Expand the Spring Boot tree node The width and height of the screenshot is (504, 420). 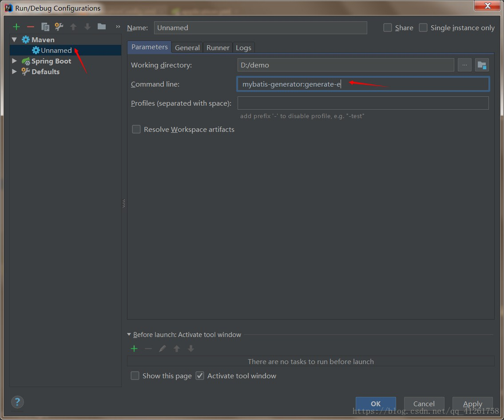coord(14,61)
